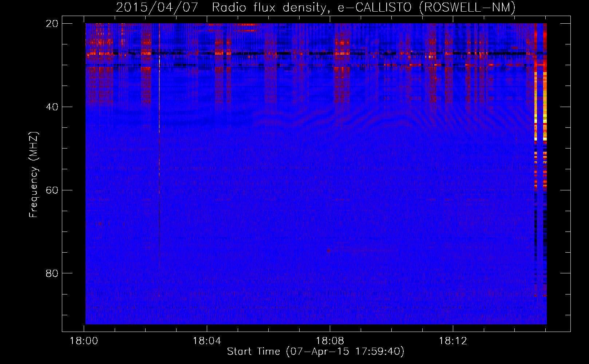Click the Start Time axis label
The width and height of the screenshot is (589, 364).
[316, 352]
